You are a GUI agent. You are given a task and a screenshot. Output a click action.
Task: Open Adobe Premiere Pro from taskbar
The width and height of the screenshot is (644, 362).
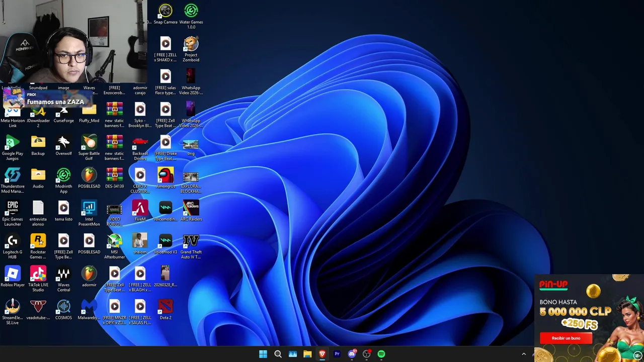(337, 354)
